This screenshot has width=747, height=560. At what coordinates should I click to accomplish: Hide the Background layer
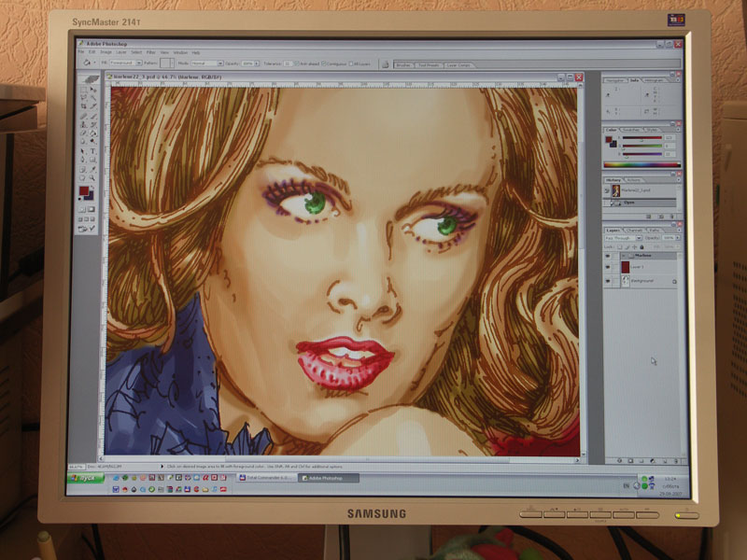(x=608, y=282)
